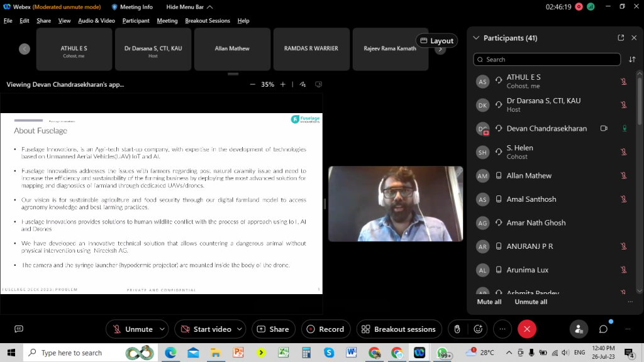The height and width of the screenshot is (362, 644).
Task: Show hidden icons in system tray
Action: 509,353
